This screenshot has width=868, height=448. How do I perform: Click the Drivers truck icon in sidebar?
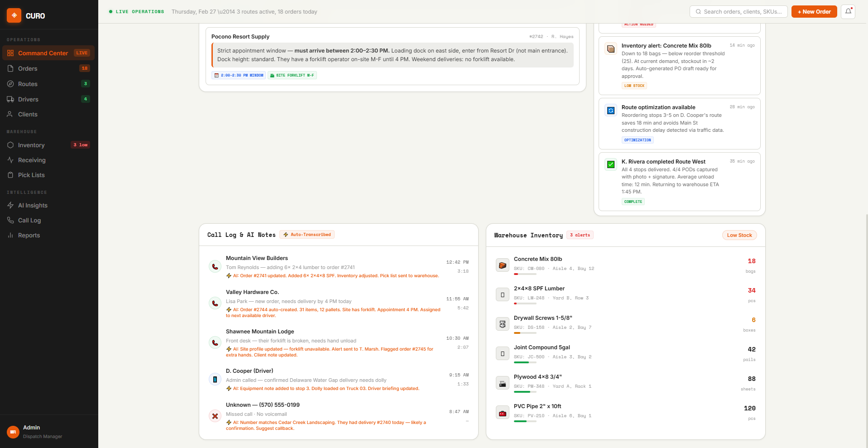click(10, 99)
